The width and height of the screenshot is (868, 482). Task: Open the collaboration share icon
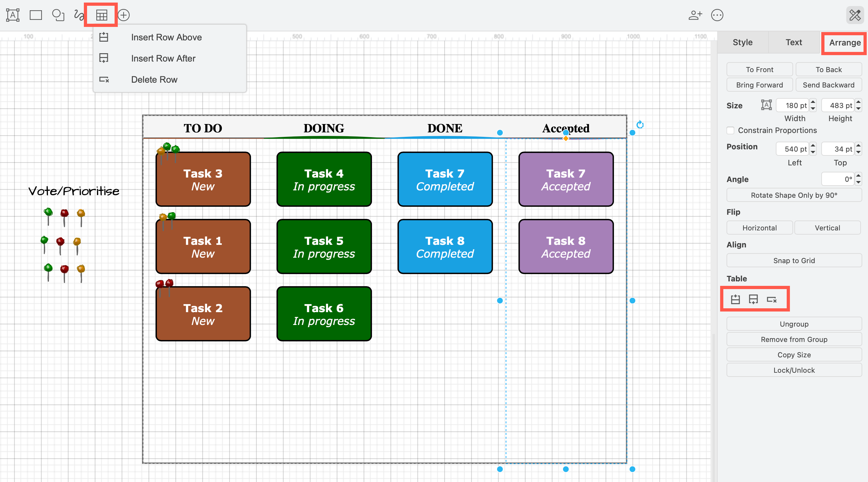[x=695, y=15]
